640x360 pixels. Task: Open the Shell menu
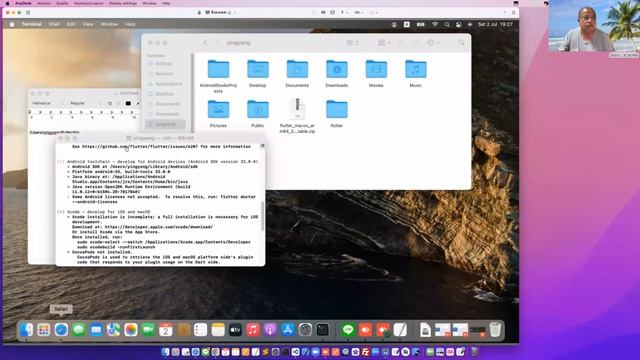coord(54,24)
